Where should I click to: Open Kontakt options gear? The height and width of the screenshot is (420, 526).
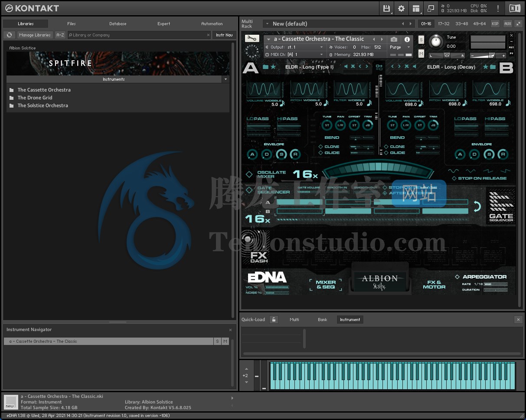point(401,8)
